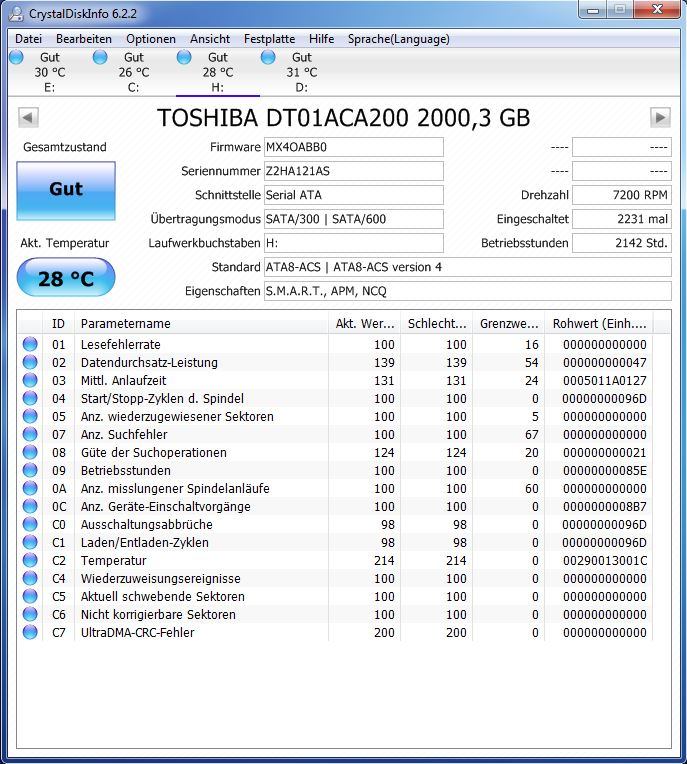Click the Gut health status button
Screen dimensions: 687x764
[x=66, y=191]
